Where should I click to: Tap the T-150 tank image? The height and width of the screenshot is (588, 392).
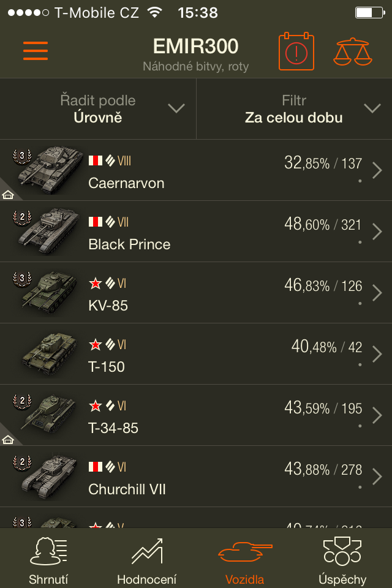tap(49, 353)
